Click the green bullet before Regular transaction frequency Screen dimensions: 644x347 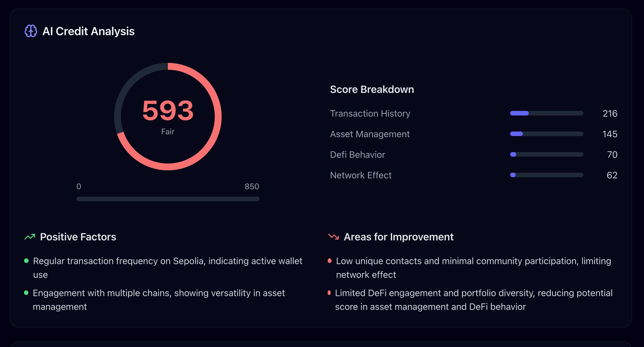click(x=26, y=260)
